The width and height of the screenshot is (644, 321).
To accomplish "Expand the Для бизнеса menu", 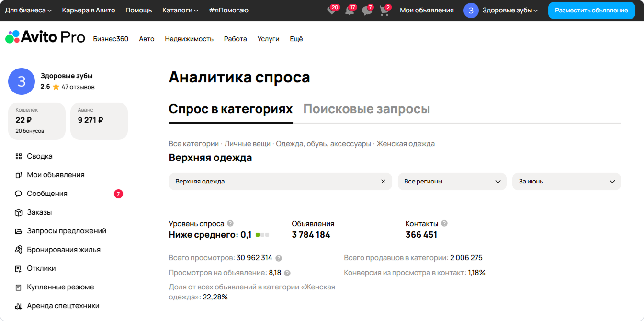I will [28, 10].
